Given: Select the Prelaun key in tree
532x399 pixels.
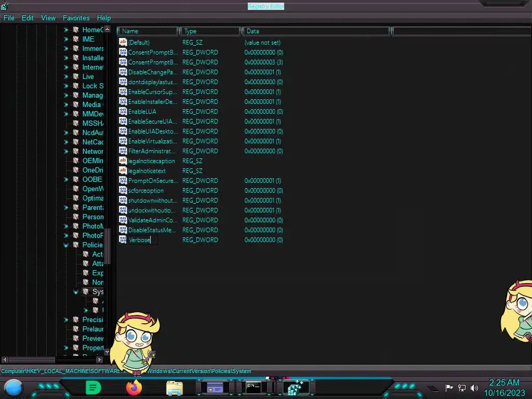Looking at the screenshot, I should [x=93, y=329].
